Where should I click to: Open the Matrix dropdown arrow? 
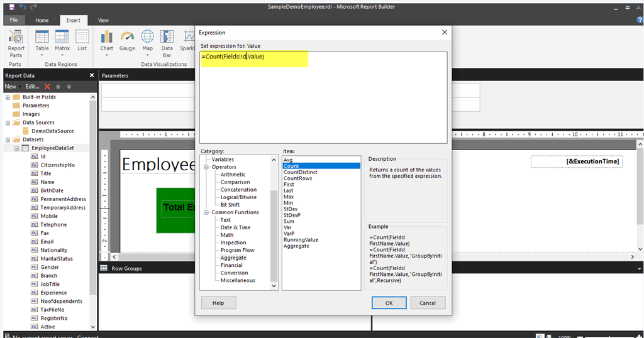62,55
